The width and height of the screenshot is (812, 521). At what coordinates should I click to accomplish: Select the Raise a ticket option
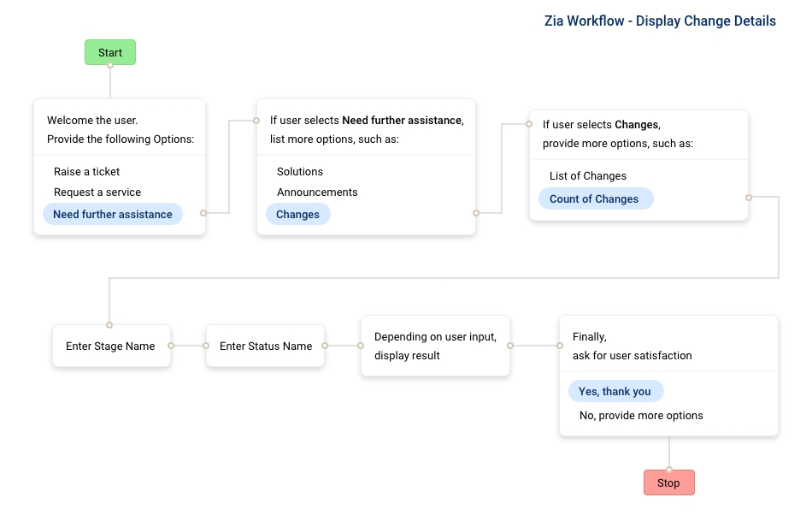click(x=86, y=172)
